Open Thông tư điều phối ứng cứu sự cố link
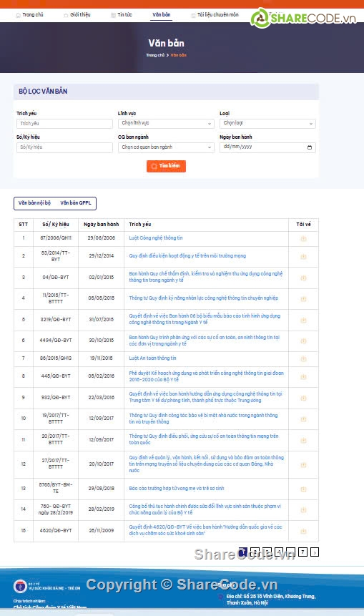 (x=203, y=439)
